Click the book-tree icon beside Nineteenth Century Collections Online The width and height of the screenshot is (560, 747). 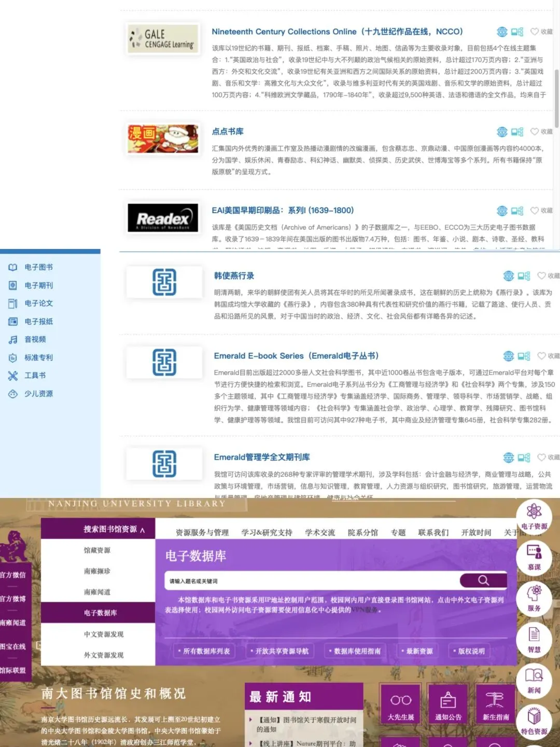pyautogui.click(x=517, y=32)
